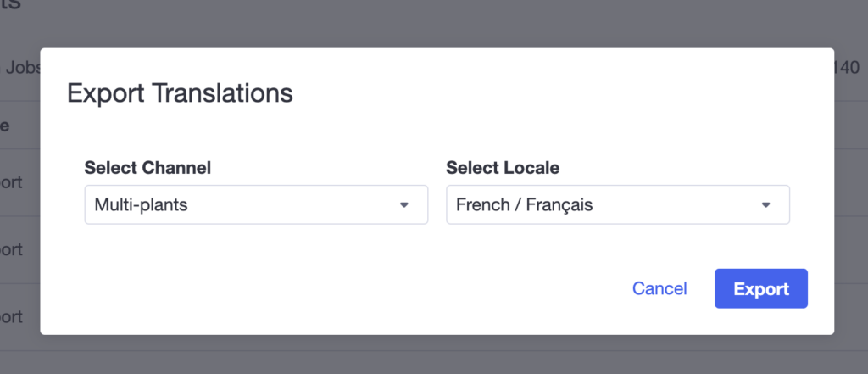Viewport: 868px width, 374px height.
Task: Click the dimmed column header behind the dialog
Action: 5,125
